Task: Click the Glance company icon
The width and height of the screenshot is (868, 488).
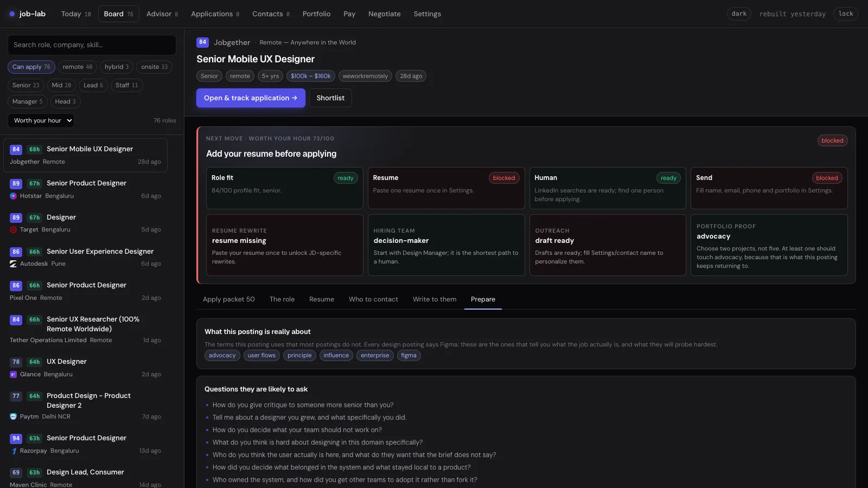Action: [13, 375]
